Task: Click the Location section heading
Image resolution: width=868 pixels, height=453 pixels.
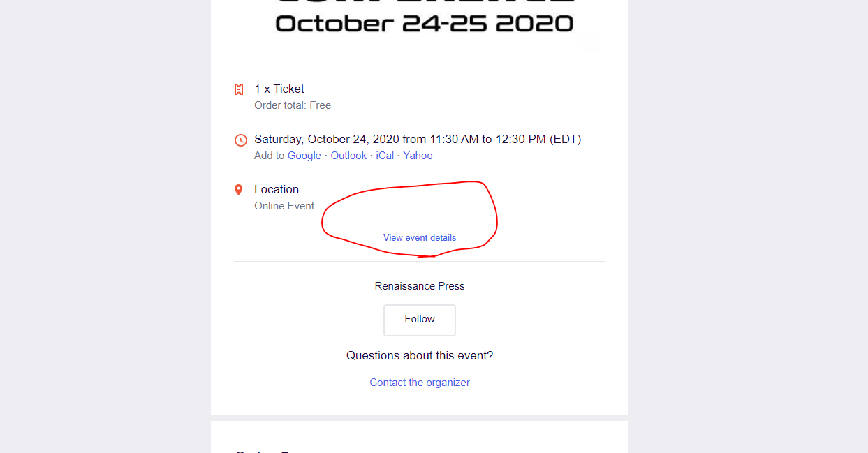Action: click(277, 189)
